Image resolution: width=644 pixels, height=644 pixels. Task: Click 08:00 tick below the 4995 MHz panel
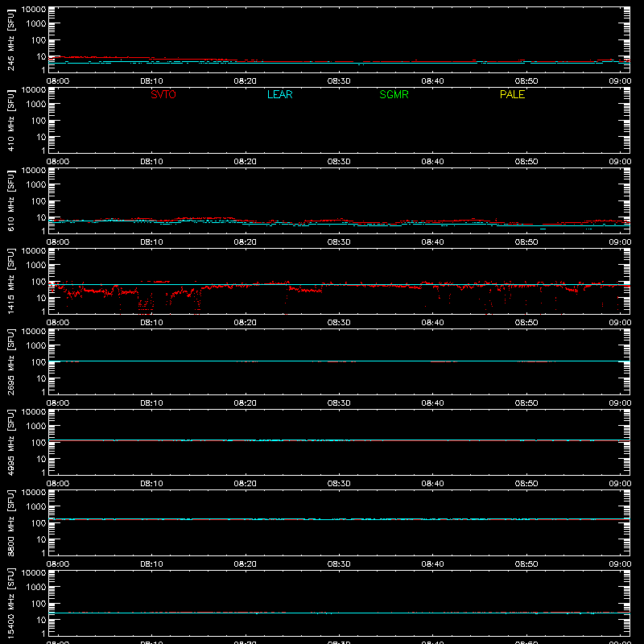pyautogui.click(x=58, y=484)
